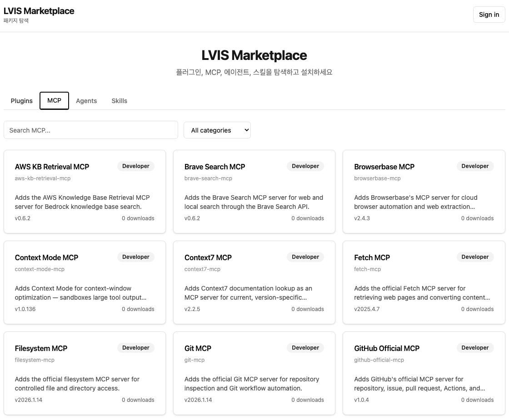Screen dimensions: 509x420
Task: Click the GitHub repository, issue, pull request description
Action: 420,384
